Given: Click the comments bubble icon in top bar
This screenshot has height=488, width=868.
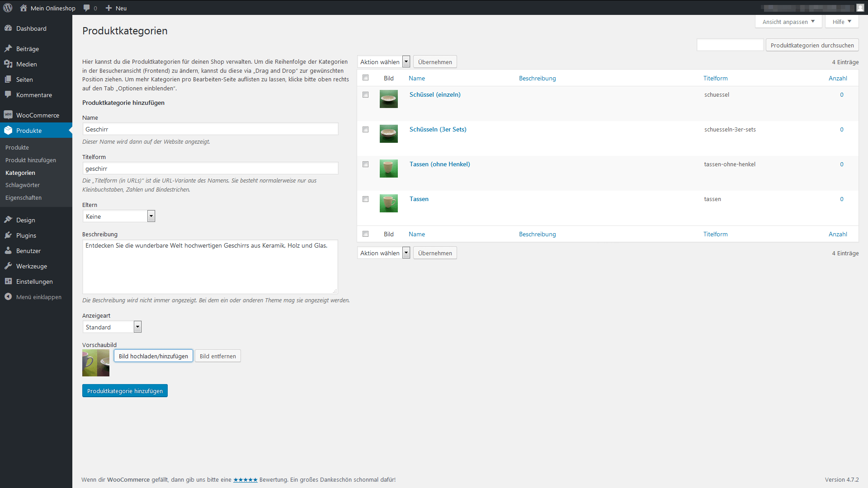Looking at the screenshot, I should point(87,8).
